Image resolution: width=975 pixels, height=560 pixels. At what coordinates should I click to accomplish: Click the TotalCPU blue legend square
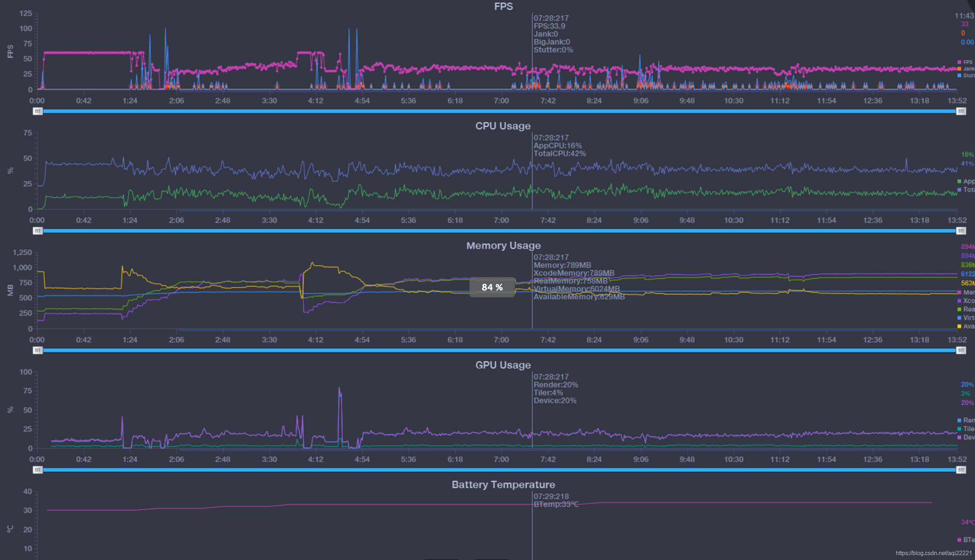pos(959,190)
